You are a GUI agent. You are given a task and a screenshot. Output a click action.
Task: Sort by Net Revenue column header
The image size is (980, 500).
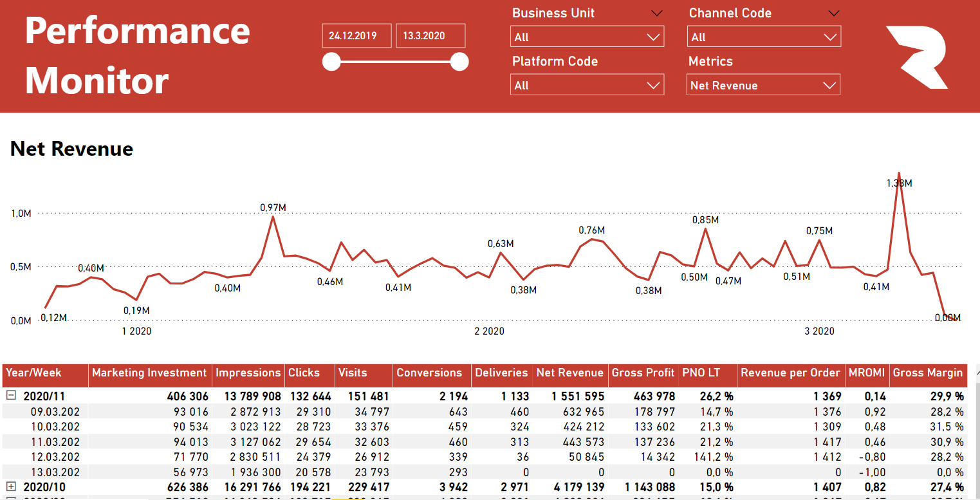(x=569, y=373)
